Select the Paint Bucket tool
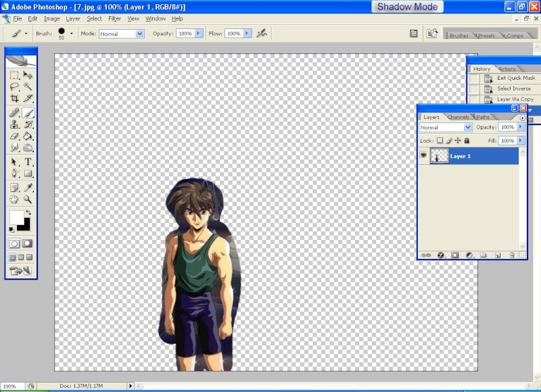Viewport: 541px width, 392px height. [x=28, y=136]
